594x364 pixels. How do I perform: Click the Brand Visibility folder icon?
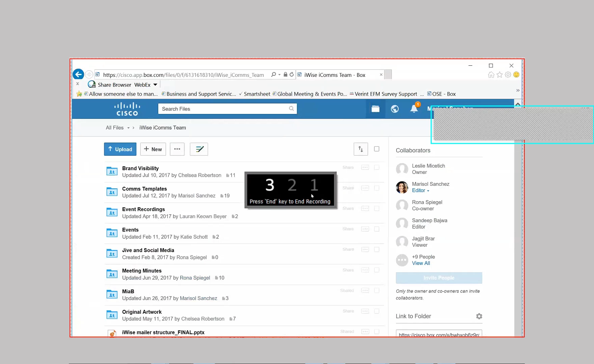[x=112, y=172]
